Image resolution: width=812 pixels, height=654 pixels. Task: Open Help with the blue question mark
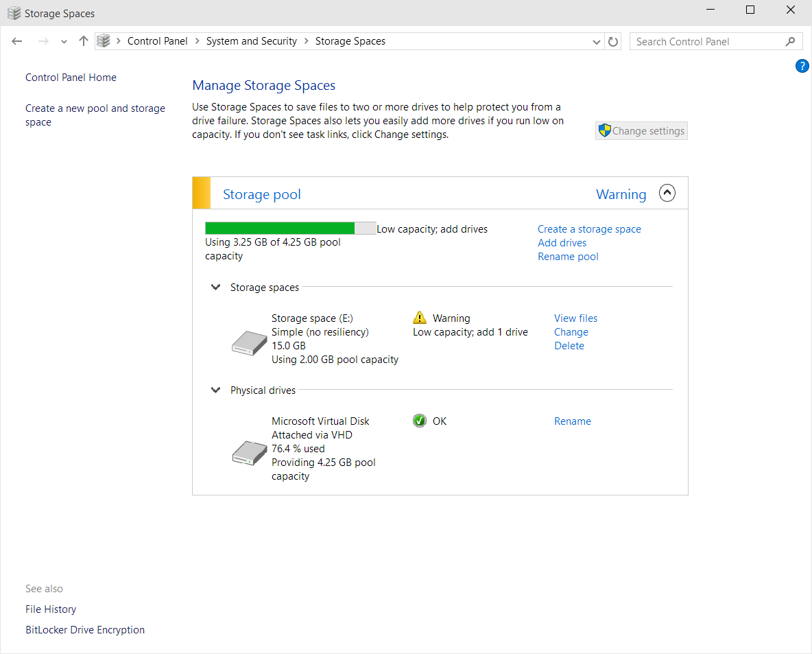[x=802, y=66]
